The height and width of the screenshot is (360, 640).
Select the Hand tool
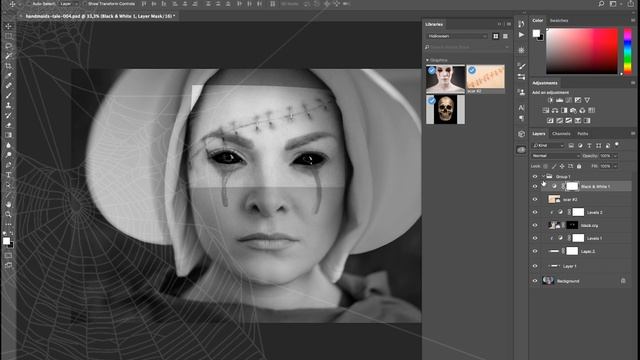point(8,204)
